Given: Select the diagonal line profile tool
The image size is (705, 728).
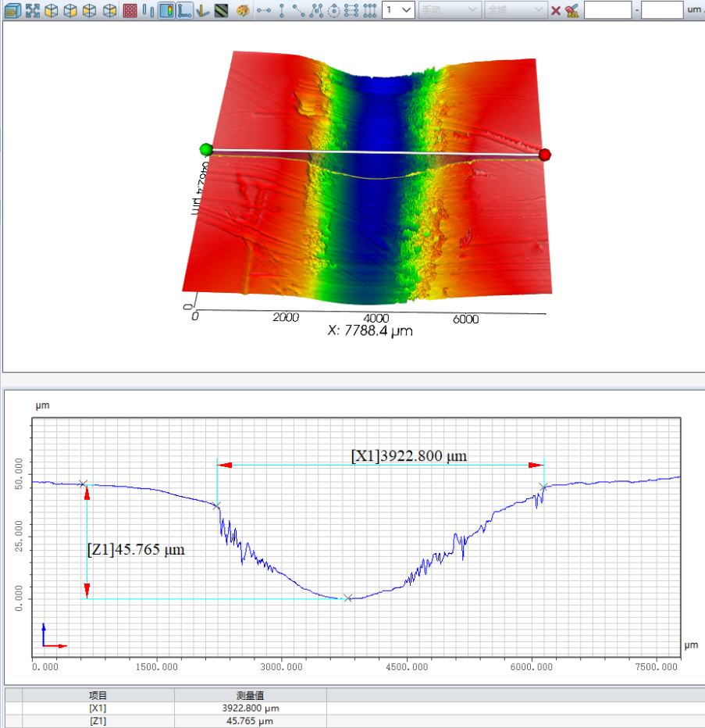Looking at the screenshot, I should [299, 10].
